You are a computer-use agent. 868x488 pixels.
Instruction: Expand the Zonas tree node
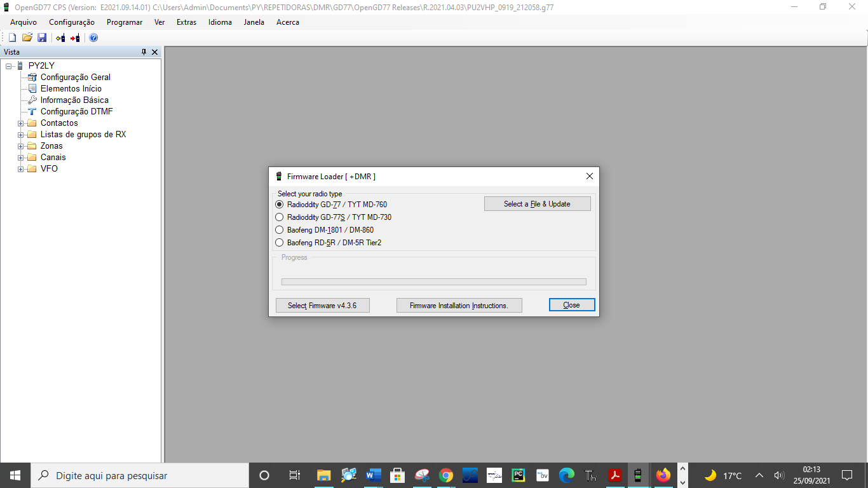click(x=21, y=146)
